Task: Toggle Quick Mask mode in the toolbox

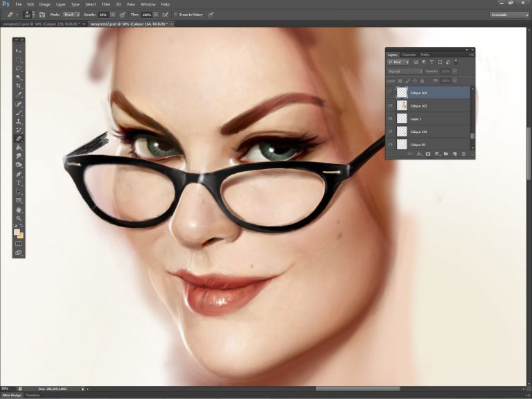Action: point(19,244)
